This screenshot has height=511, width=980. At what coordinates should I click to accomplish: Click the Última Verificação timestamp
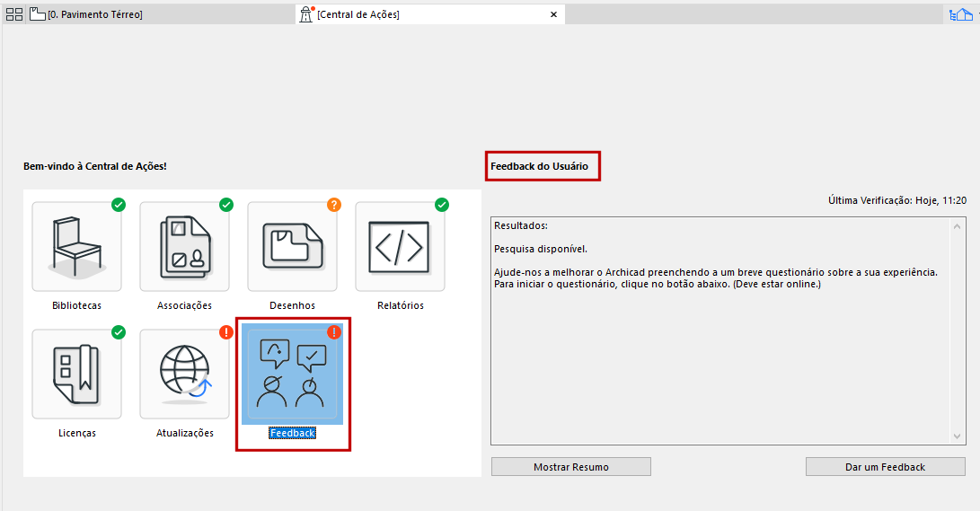897,200
